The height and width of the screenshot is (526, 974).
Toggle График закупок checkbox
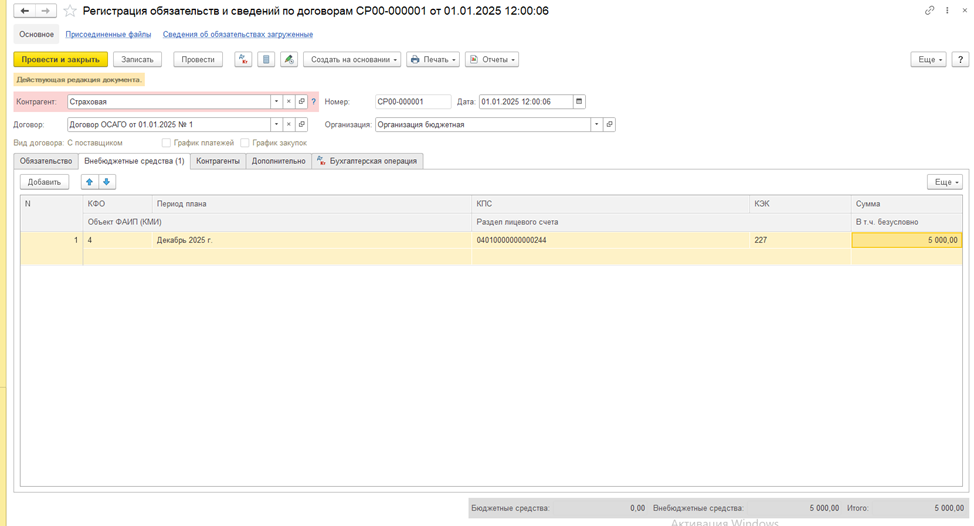click(x=245, y=143)
